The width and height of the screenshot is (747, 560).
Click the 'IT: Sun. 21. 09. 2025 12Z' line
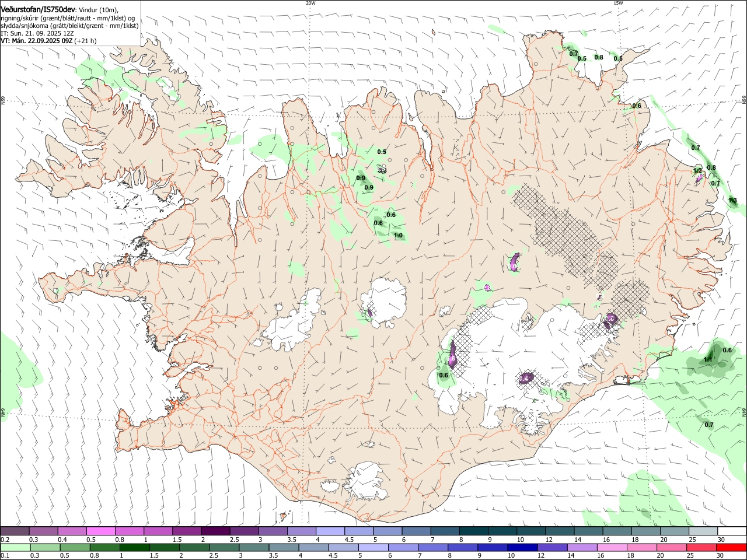tap(37, 33)
